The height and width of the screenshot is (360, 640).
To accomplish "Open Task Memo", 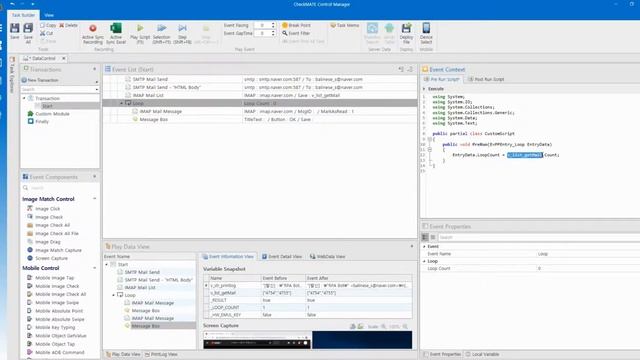I will click(x=344, y=25).
